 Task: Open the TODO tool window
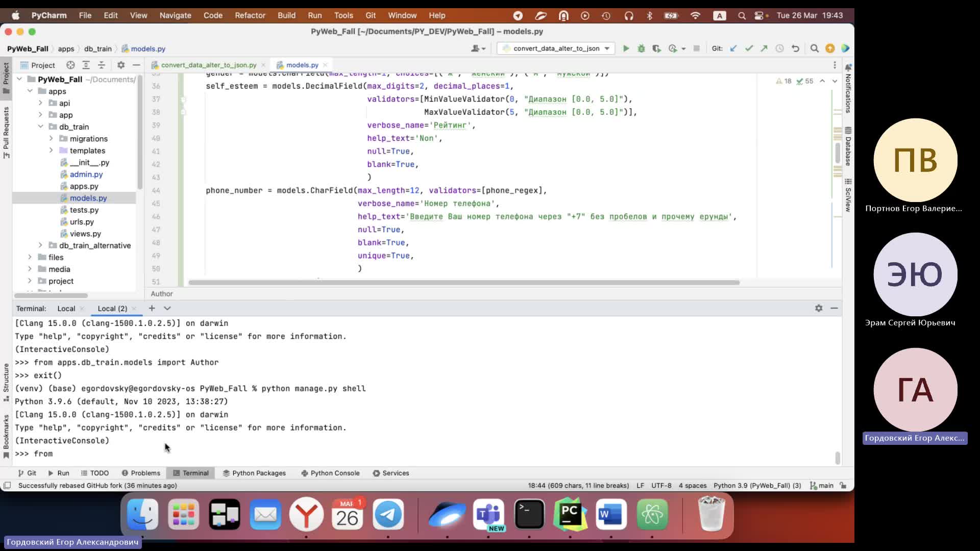95,473
